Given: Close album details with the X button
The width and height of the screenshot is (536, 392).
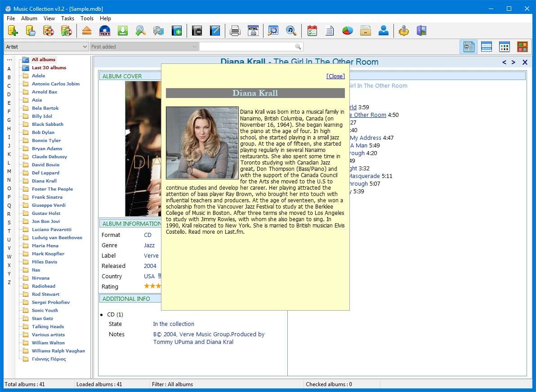Looking at the screenshot, I should click(x=525, y=62).
